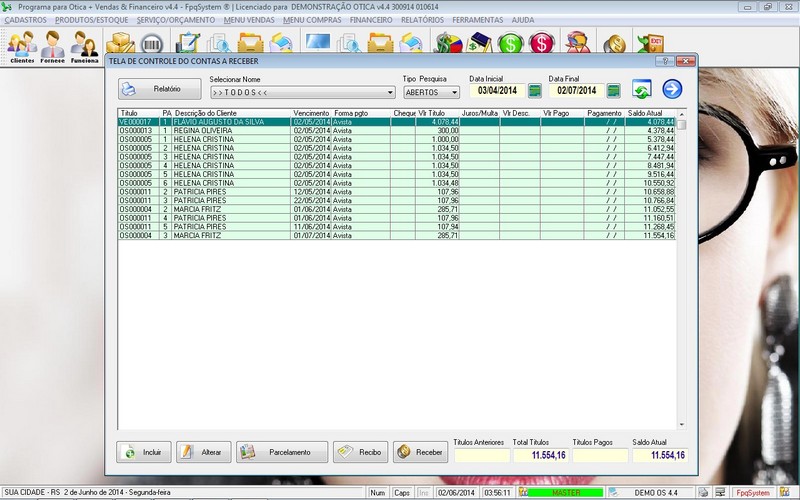The width and height of the screenshot is (800, 500).
Task: Click the gold coin icon
Action: (614, 44)
